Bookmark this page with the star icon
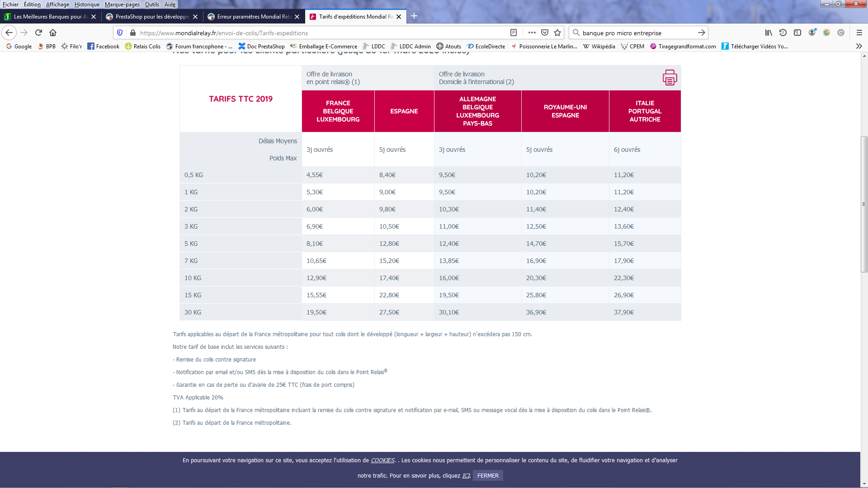The image size is (868, 488). [557, 33]
